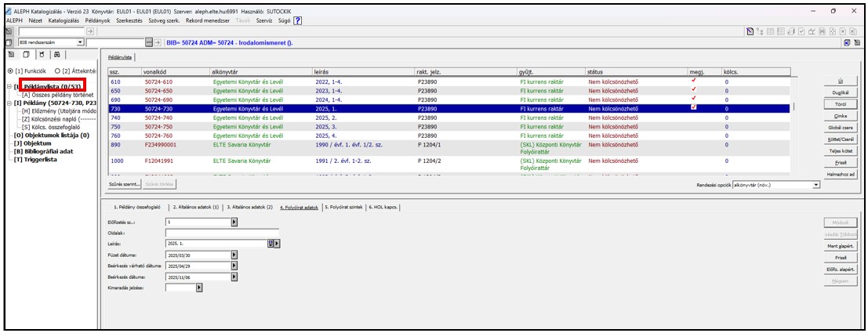Sort by the vonalkód column header

175,72
